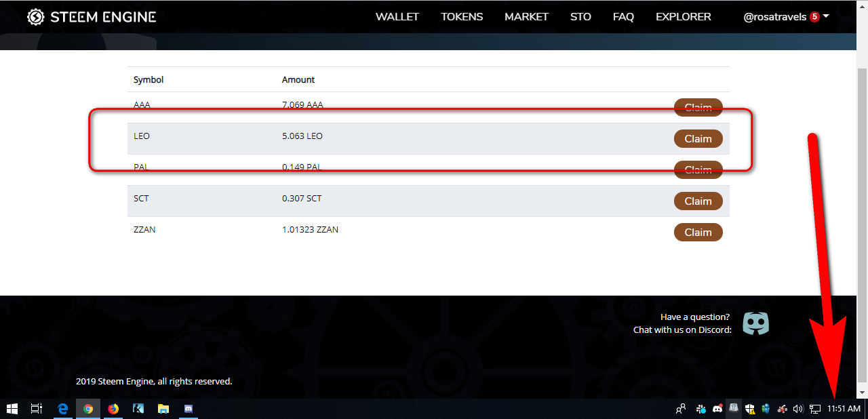Click the green and blue people tray icon
The height and width of the screenshot is (419, 868).
click(x=766, y=409)
